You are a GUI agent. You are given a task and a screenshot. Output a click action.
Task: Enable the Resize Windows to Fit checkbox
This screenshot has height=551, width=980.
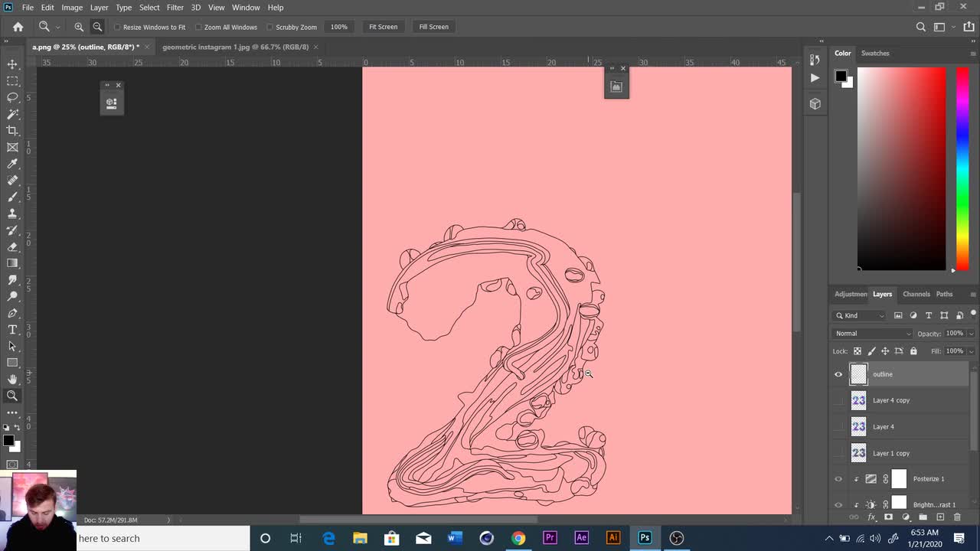coord(117,27)
